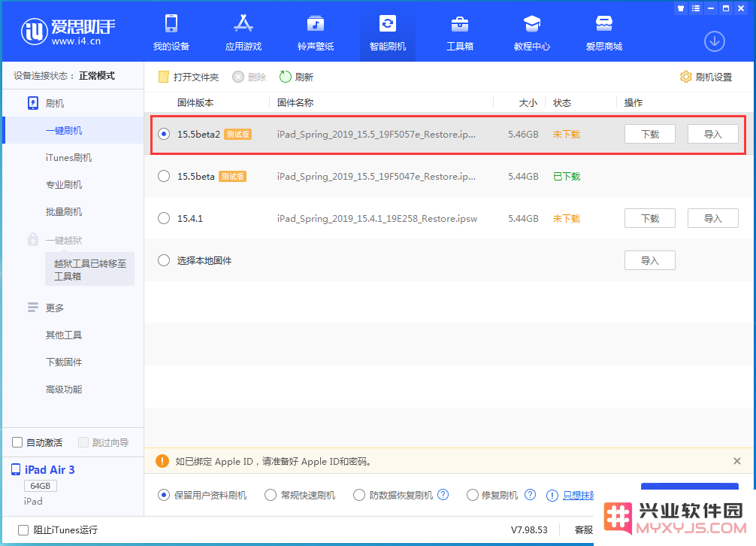
Task: Click the 大小 column header
Action: click(x=528, y=102)
